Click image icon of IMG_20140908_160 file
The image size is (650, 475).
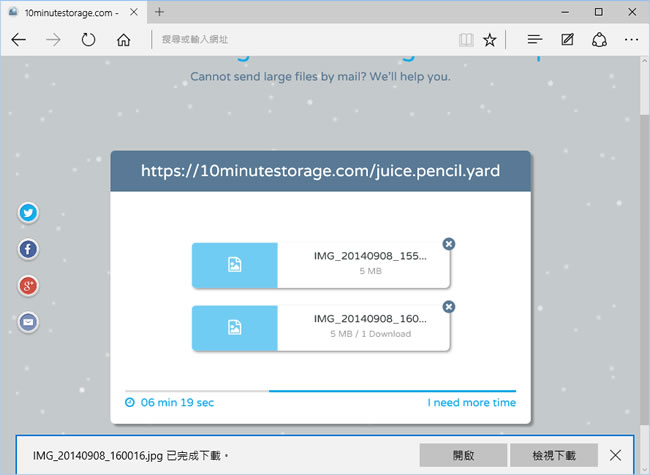(x=235, y=327)
